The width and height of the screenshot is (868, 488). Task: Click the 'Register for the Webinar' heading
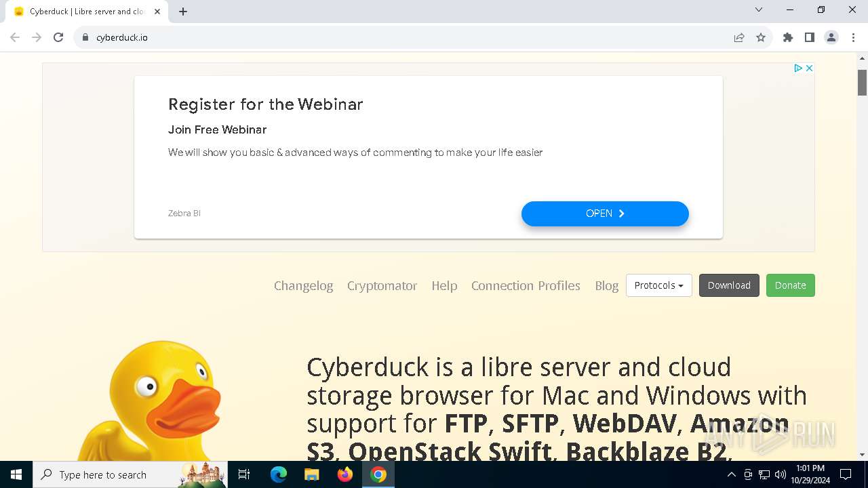click(x=266, y=104)
